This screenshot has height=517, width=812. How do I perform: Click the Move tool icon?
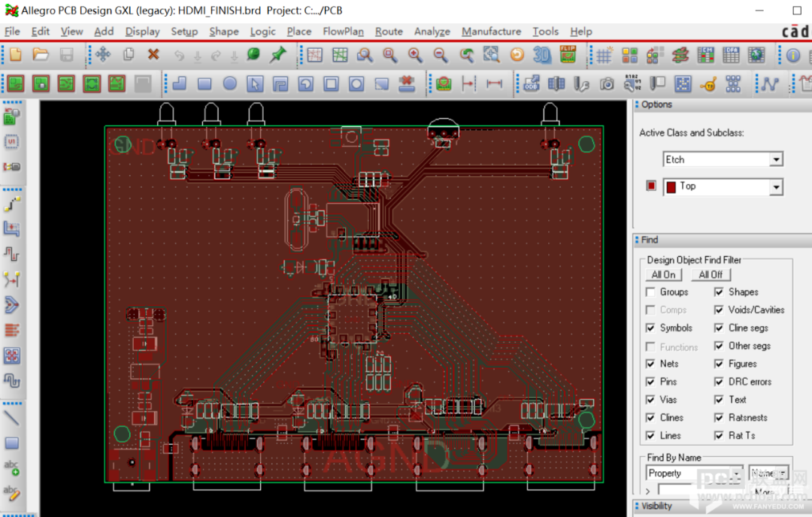point(103,54)
